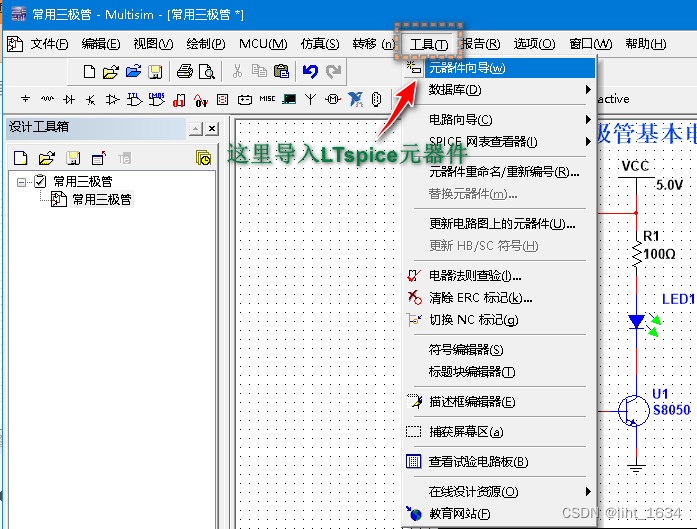Choose 切换 NC 标记(g) entry
Screen dimensions: 697x529
coord(500,320)
